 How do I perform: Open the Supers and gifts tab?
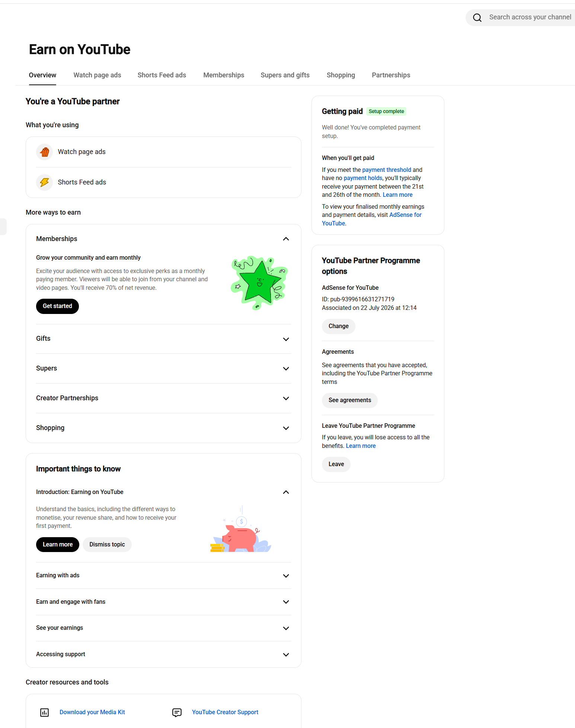point(285,75)
